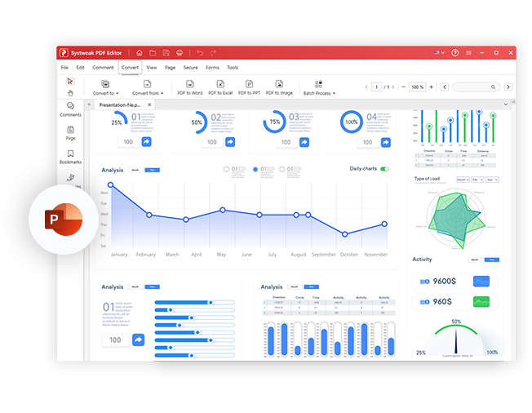Open the Forms menu
The image size is (532, 413).
click(212, 68)
